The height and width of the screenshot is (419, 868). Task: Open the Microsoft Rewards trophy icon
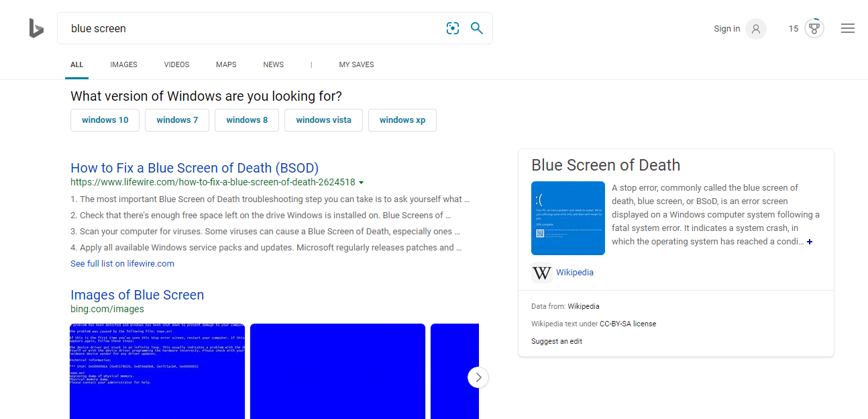pos(814,28)
